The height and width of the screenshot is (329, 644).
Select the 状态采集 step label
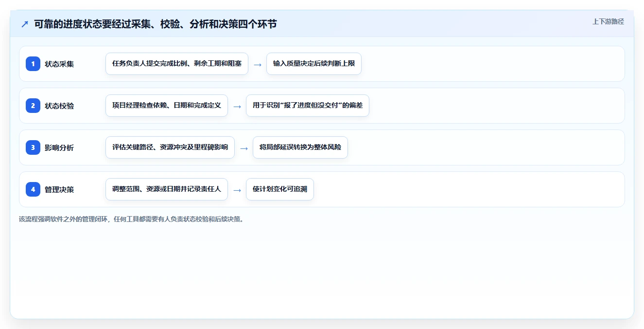point(59,64)
